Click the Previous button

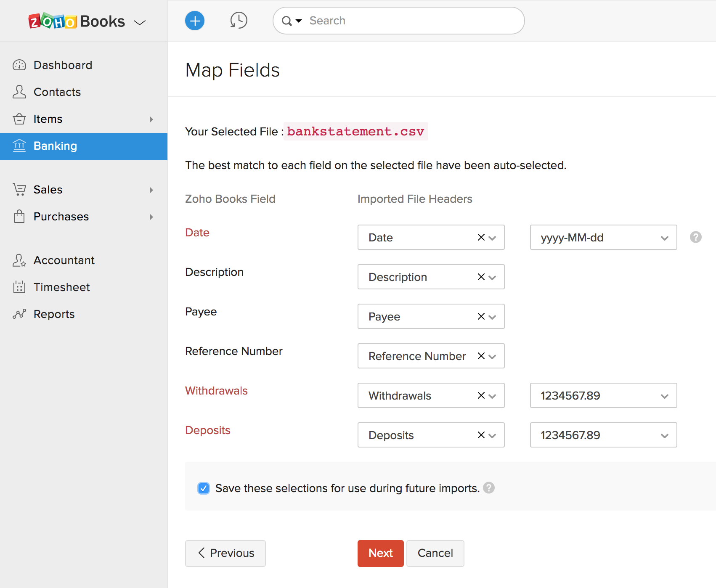pos(225,553)
